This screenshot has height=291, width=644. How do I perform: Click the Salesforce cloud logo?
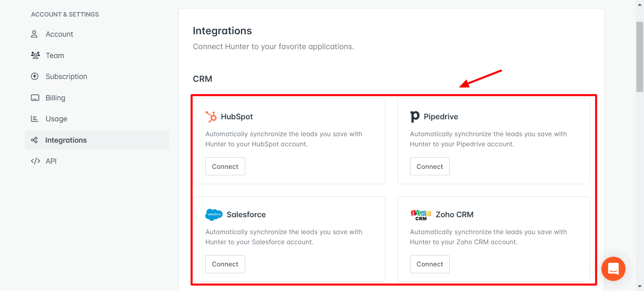point(214,215)
